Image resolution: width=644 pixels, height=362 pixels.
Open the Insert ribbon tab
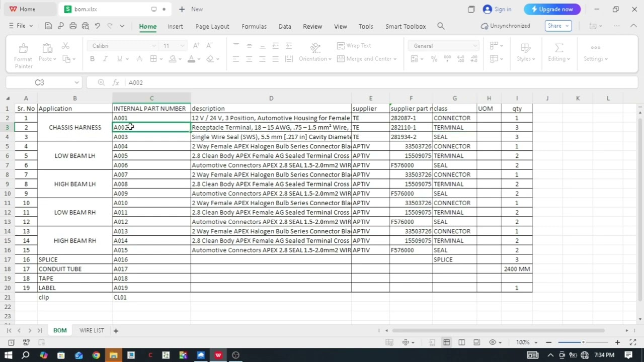click(x=175, y=26)
